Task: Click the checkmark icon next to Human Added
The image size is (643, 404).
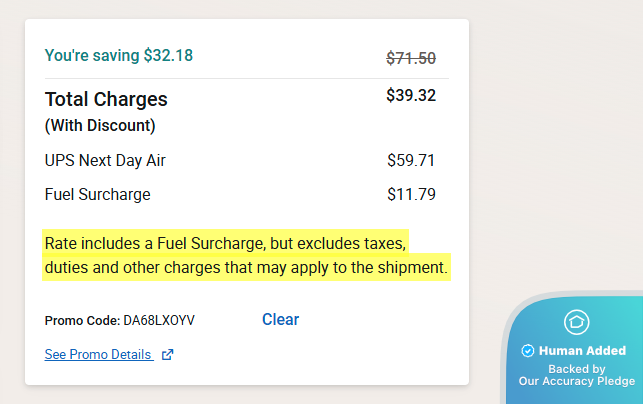Action: [528, 351]
